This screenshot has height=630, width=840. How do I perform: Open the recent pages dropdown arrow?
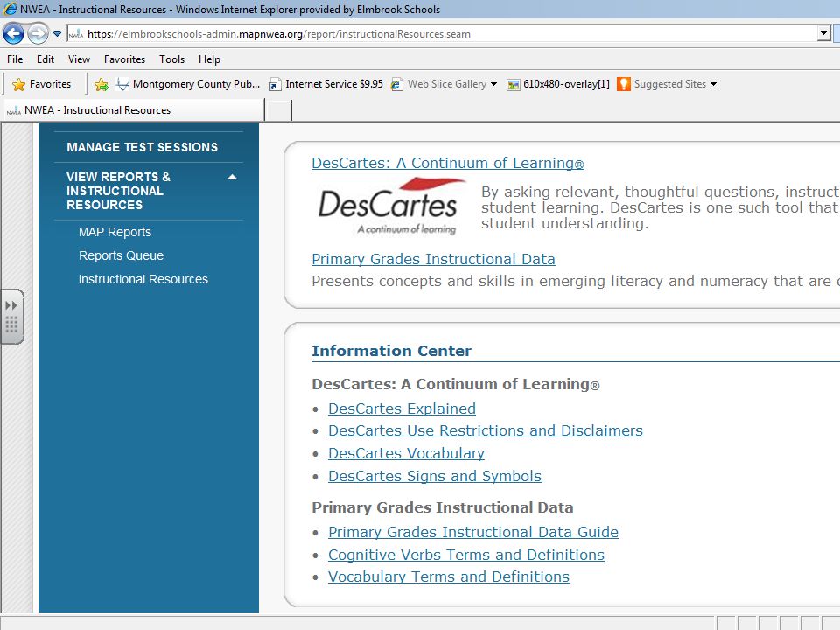coord(58,34)
